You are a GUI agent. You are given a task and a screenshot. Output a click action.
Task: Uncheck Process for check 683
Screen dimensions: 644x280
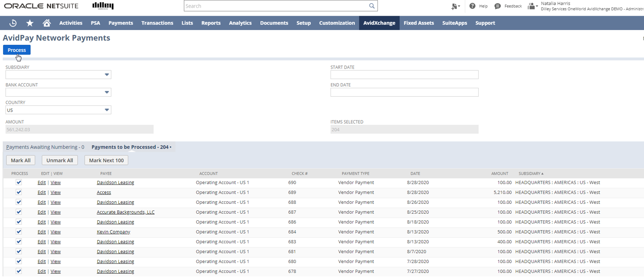[x=19, y=241]
